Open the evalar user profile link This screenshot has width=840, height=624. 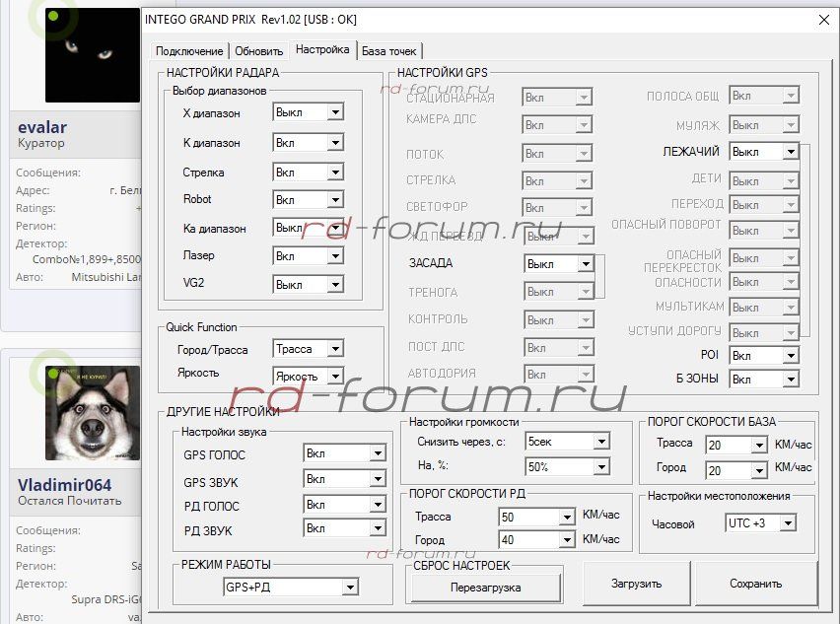point(42,127)
